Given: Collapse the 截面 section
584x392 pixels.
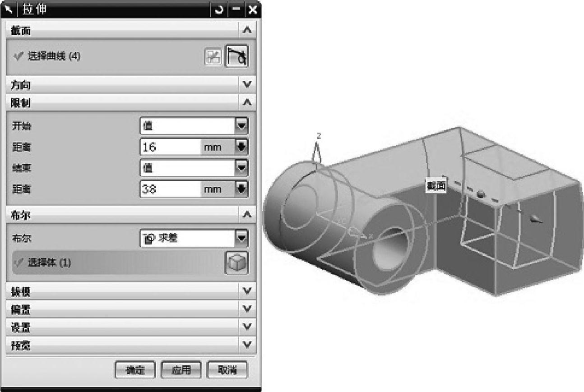Looking at the screenshot, I should pyautogui.click(x=247, y=31).
